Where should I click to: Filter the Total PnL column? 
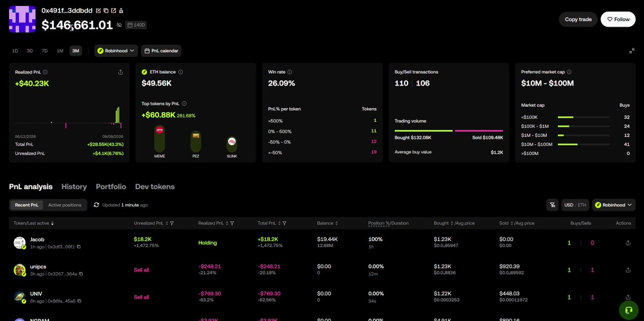[284, 223]
